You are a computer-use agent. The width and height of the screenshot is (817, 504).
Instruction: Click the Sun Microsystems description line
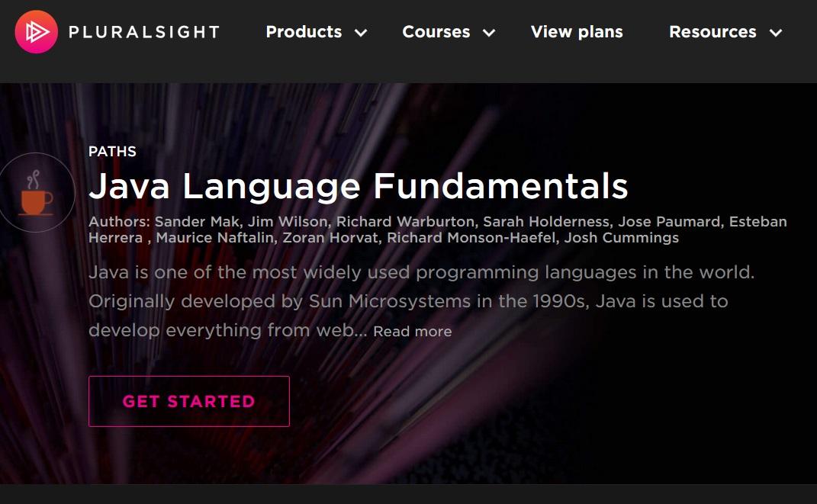click(x=408, y=301)
